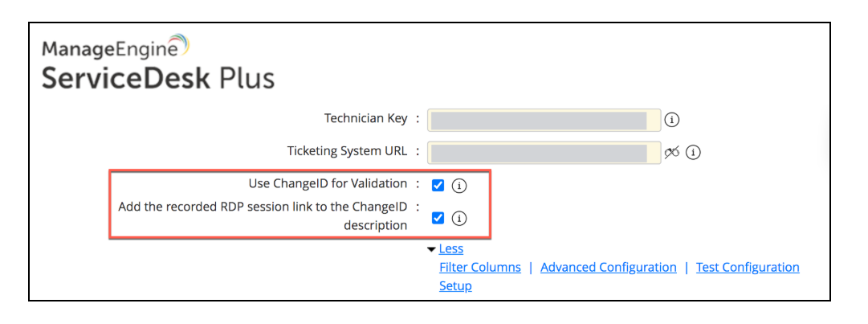This screenshot has height=324, width=868.
Task: Open Test Configuration Setup link
Action: point(747,268)
